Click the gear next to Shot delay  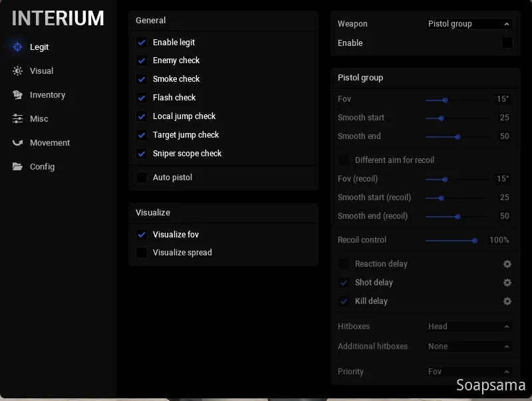[x=507, y=283]
